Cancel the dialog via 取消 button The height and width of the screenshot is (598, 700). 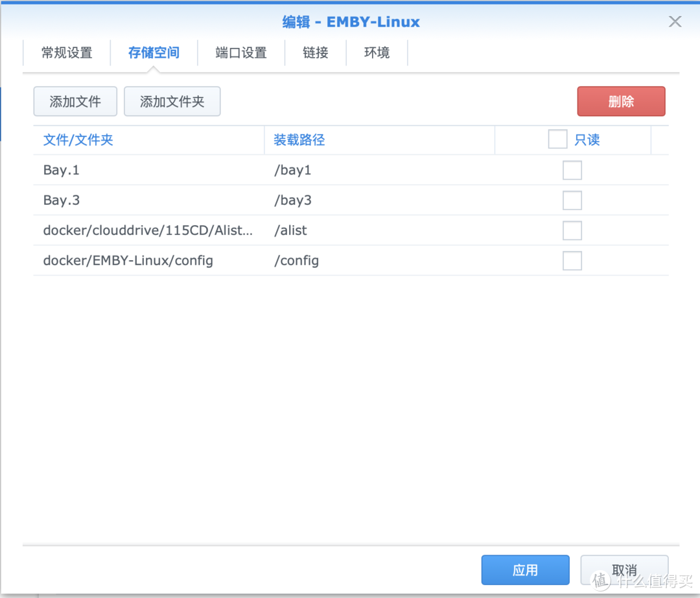(624, 569)
